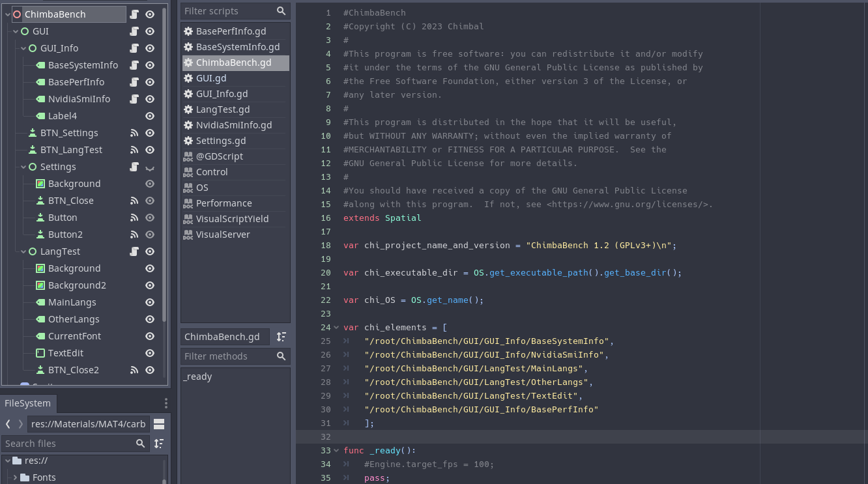This screenshot has height=484, width=868.
Task: Open LangTest.gd in the script list
Action: tap(235, 109)
